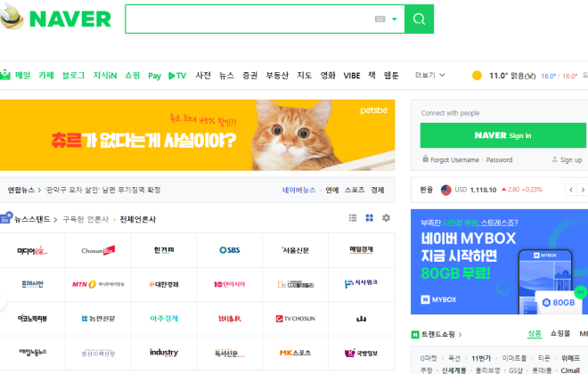The width and height of the screenshot is (588, 374).
Task: Switch newsstand to list view icon
Action: pyautogui.click(x=353, y=218)
